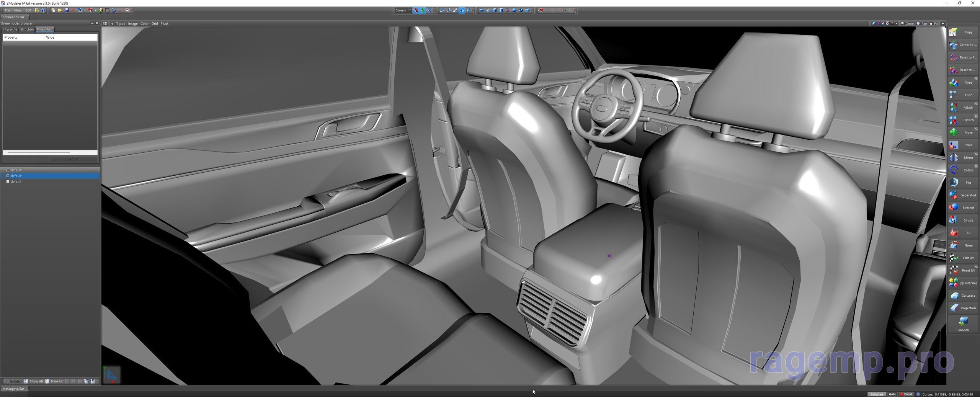Open the Screen axis system dropdown
The height and width of the screenshot is (397, 980).
click(403, 10)
